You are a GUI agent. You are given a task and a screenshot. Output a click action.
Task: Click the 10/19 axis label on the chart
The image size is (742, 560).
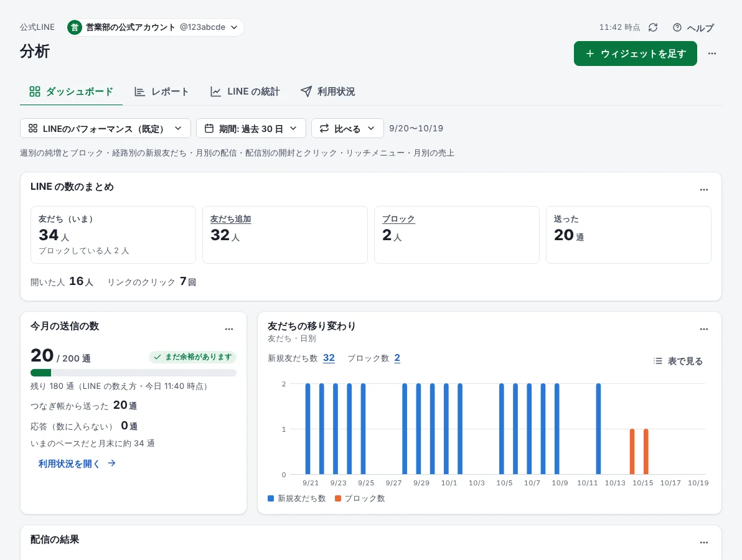698,483
